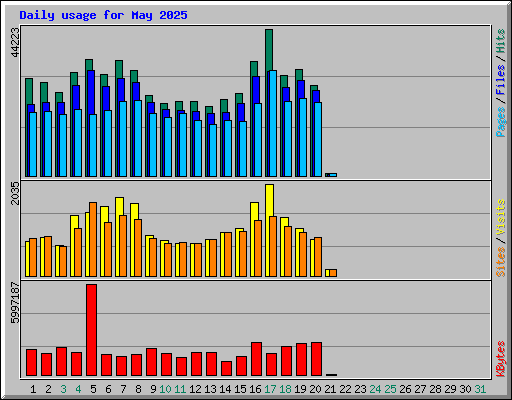Click the axis value 44223
Viewport: 512px width, 400px height.
(x=15, y=42)
